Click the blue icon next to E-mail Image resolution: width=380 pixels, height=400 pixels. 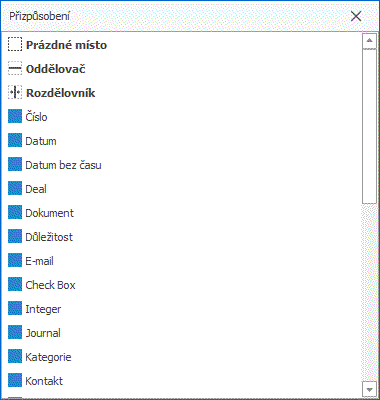click(x=15, y=261)
